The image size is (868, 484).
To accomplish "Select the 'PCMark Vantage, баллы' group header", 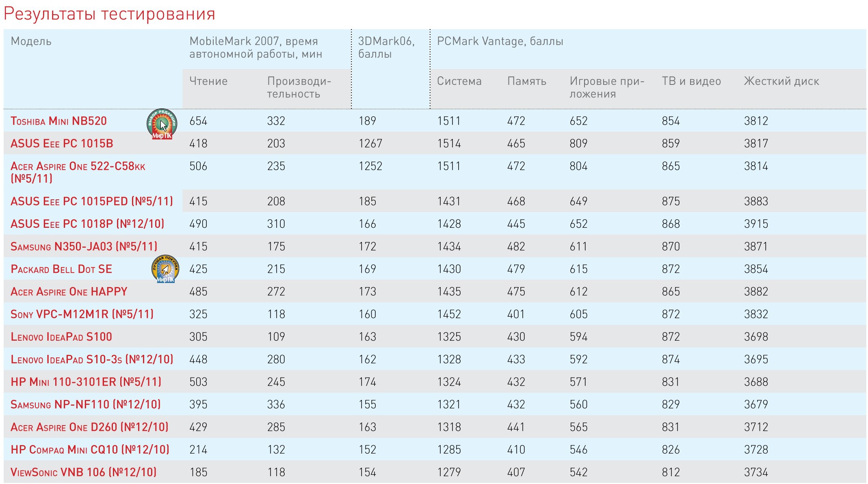I will click(500, 41).
